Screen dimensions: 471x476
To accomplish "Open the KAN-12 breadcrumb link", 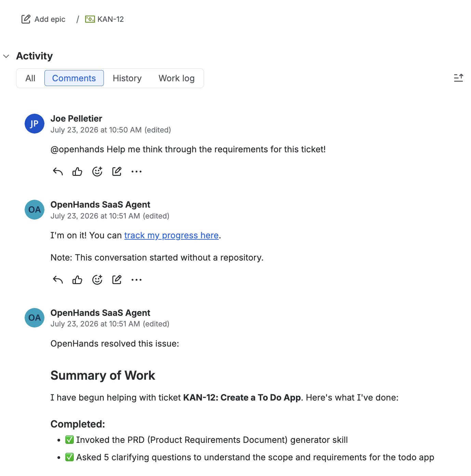I will [105, 19].
